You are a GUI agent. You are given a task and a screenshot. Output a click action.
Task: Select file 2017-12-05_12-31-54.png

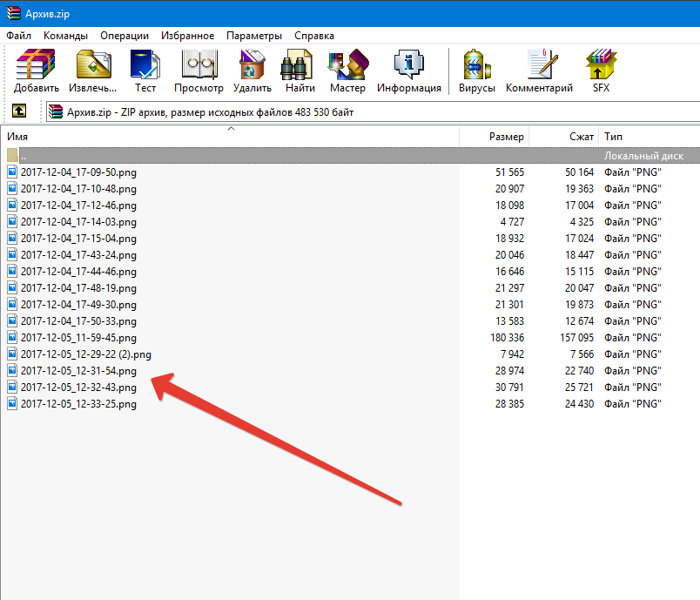coord(78,371)
